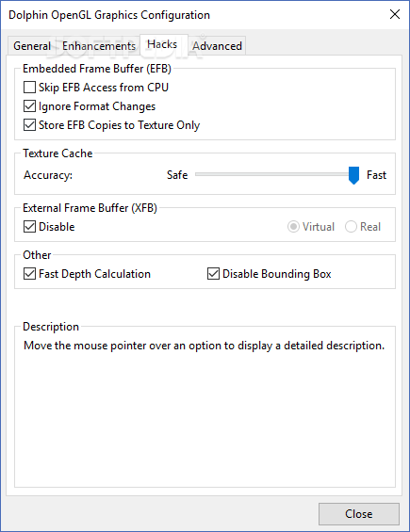Click the 'Embedded Frame Buffer (EFB)' group label
Image resolution: width=410 pixels, height=532 pixels.
tap(97, 69)
